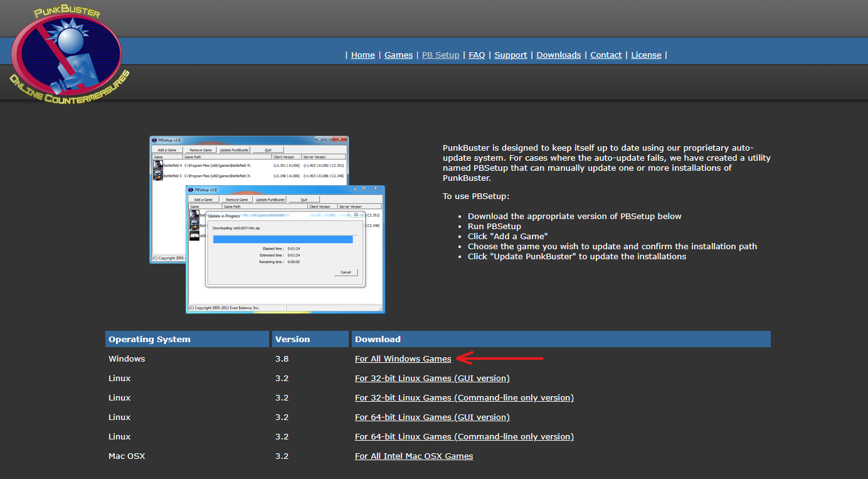The width and height of the screenshot is (868, 479).
Task: Click For 64-bit Linux Games (GUI version)
Action: pos(432,417)
